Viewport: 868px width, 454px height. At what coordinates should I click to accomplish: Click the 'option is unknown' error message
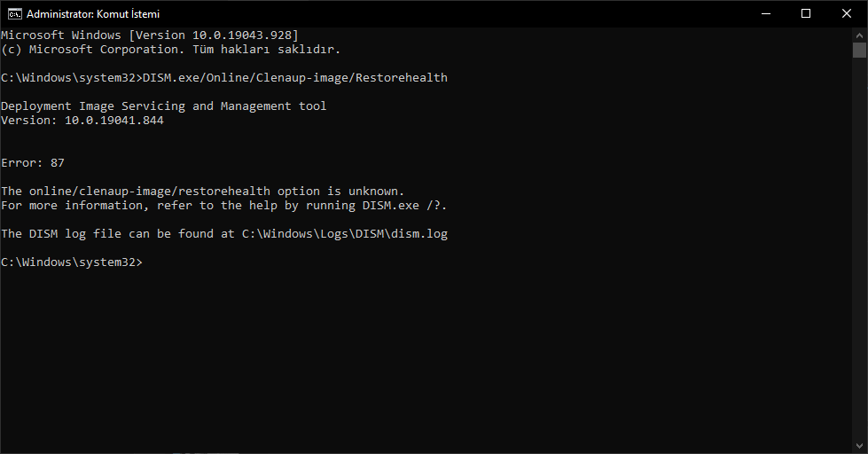point(203,191)
